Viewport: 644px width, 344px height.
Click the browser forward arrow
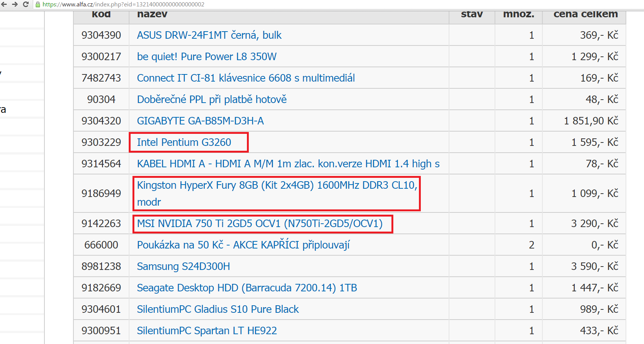15,5
